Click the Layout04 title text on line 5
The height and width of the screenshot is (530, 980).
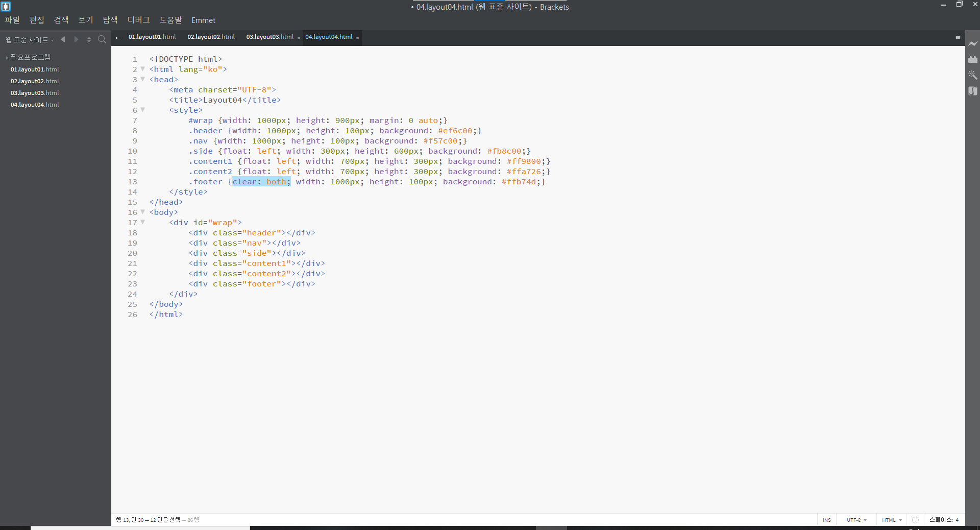(223, 100)
